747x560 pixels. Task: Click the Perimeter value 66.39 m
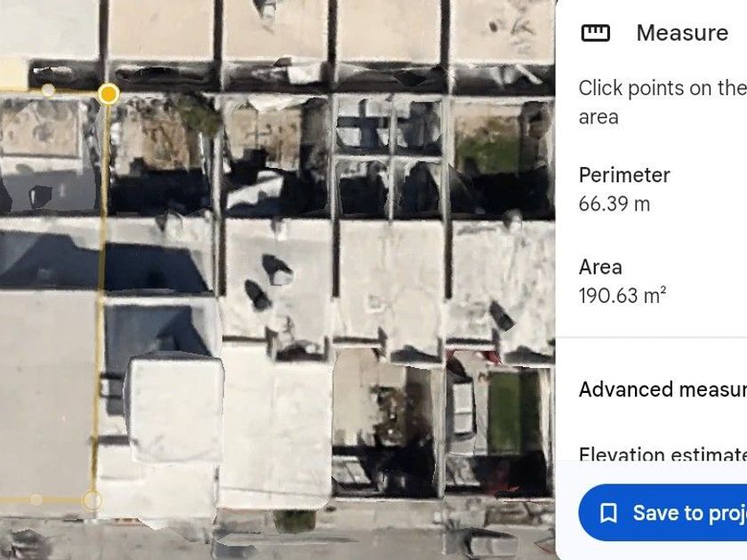click(x=614, y=204)
